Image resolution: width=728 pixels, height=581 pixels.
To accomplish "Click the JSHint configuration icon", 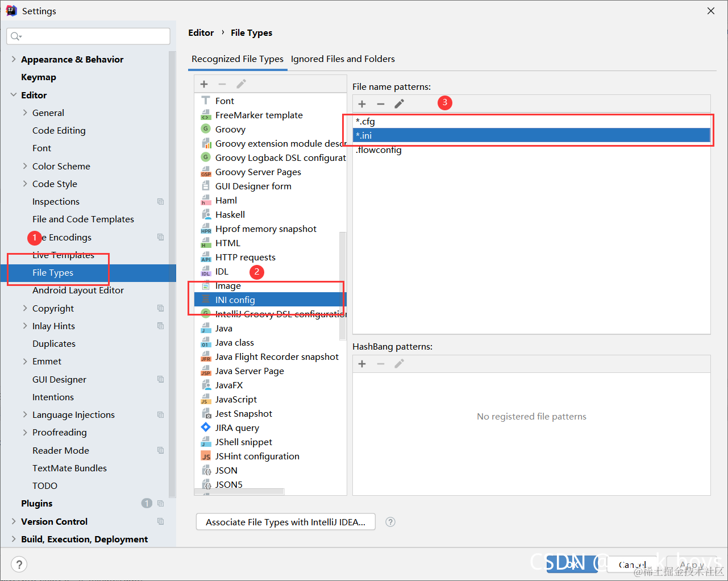I will pos(206,456).
